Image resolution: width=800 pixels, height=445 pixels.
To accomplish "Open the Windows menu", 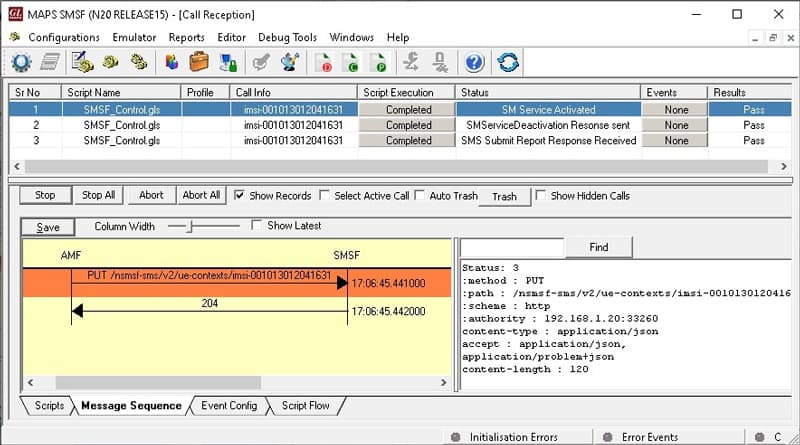I will click(x=352, y=37).
